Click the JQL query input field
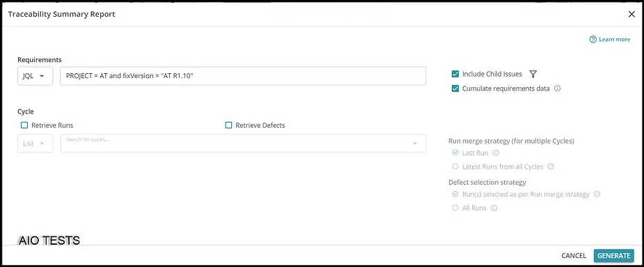The width and height of the screenshot is (644, 267). pos(243,76)
